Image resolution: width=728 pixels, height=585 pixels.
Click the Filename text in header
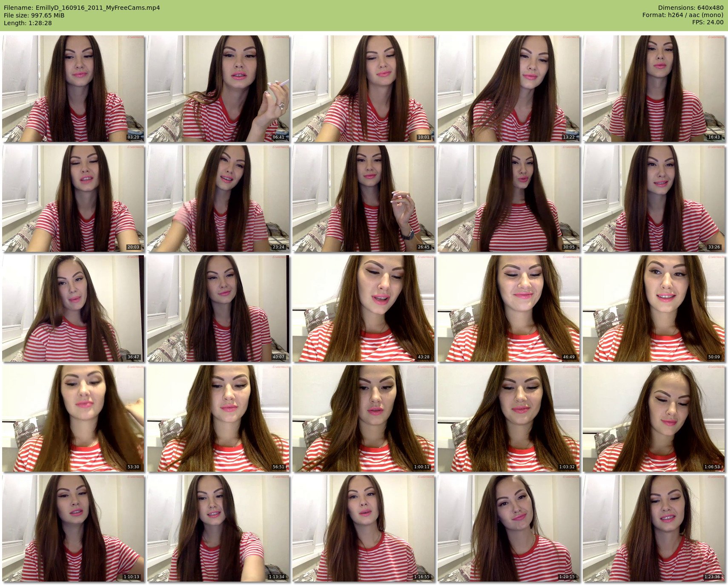pos(82,8)
